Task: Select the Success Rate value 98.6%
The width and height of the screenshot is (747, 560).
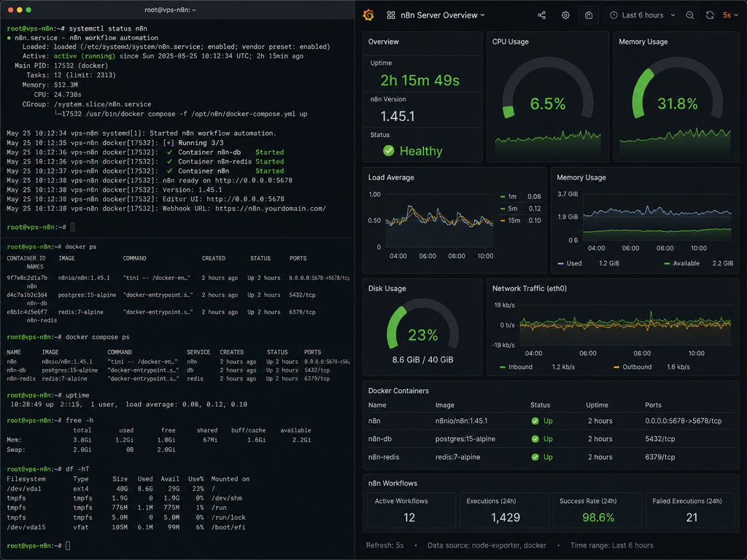Action: pyautogui.click(x=598, y=518)
